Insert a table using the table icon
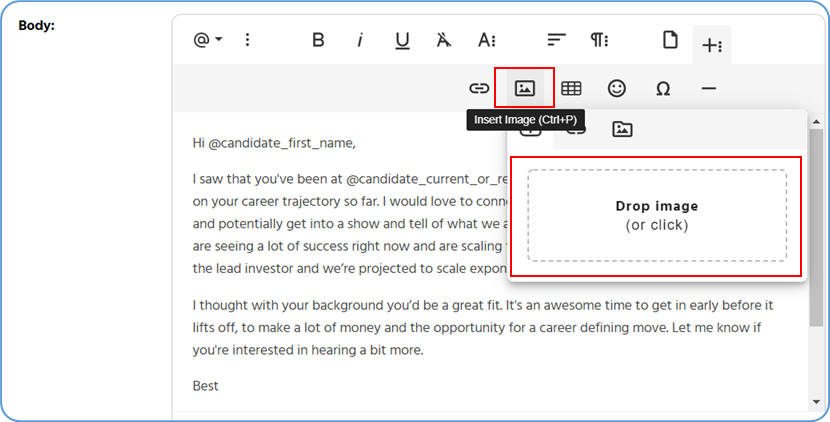The image size is (830, 422). pyautogui.click(x=571, y=88)
